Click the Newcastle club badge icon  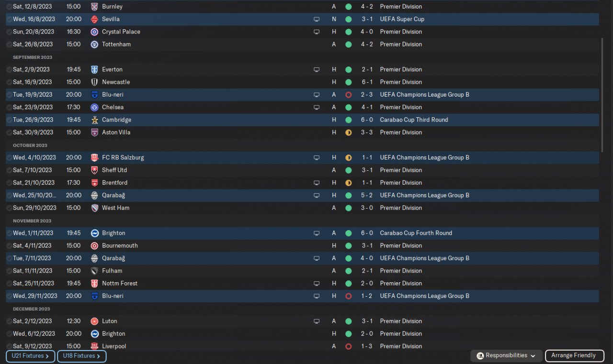pos(94,82)
